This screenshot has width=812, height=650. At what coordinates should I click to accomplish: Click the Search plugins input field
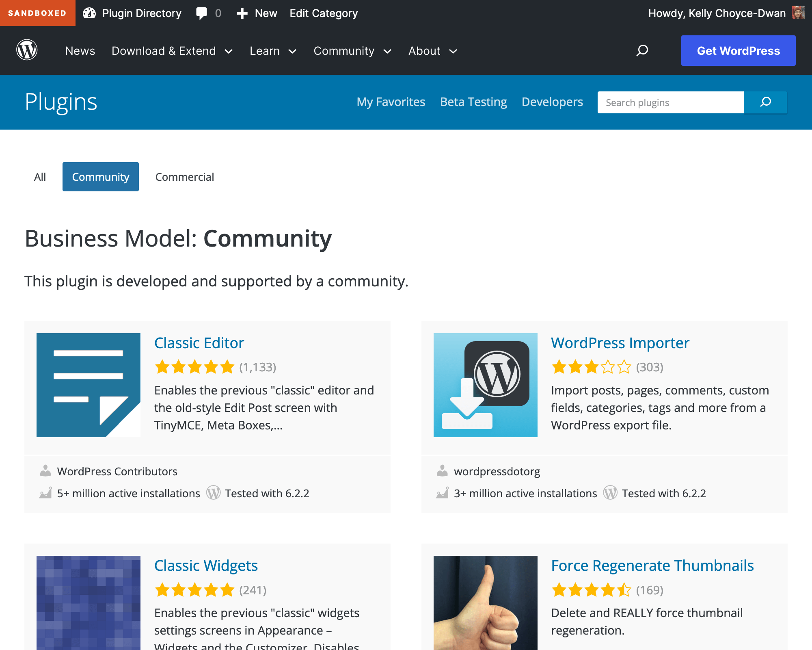[670, 102]
